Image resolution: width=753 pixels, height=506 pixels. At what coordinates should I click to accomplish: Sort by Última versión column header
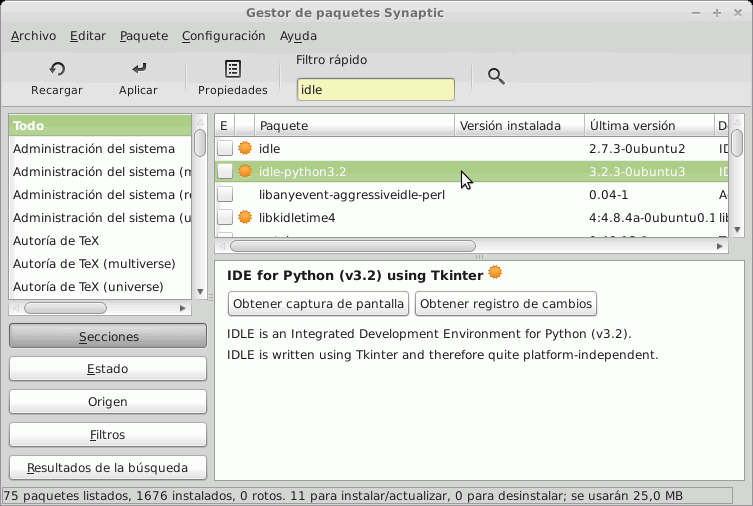pos(649,126)
